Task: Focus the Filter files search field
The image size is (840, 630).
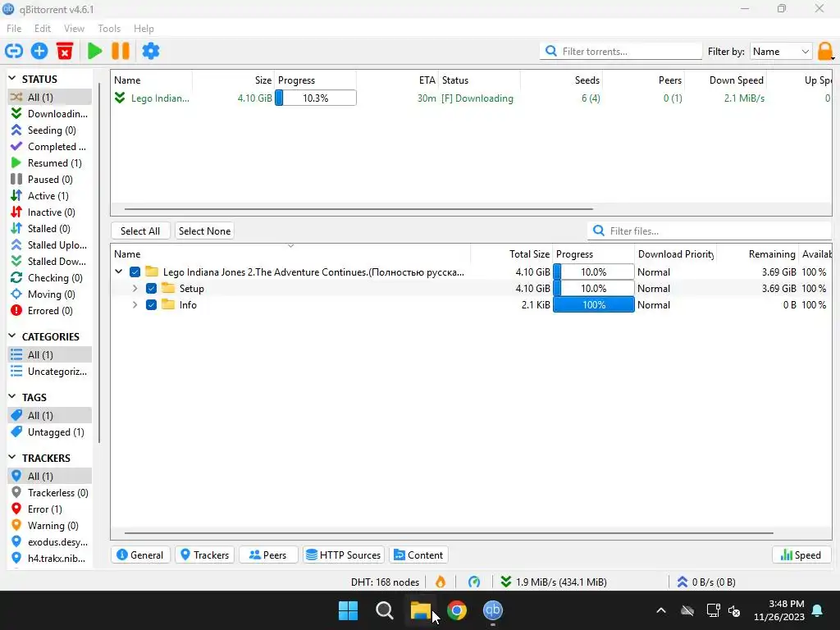Action: (x=710, y=231)
